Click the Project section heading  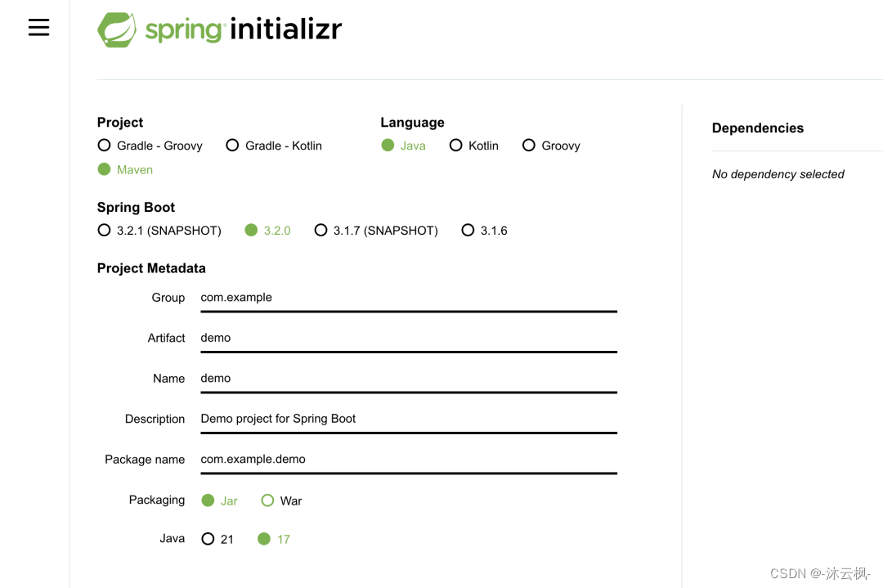point(120,122)
